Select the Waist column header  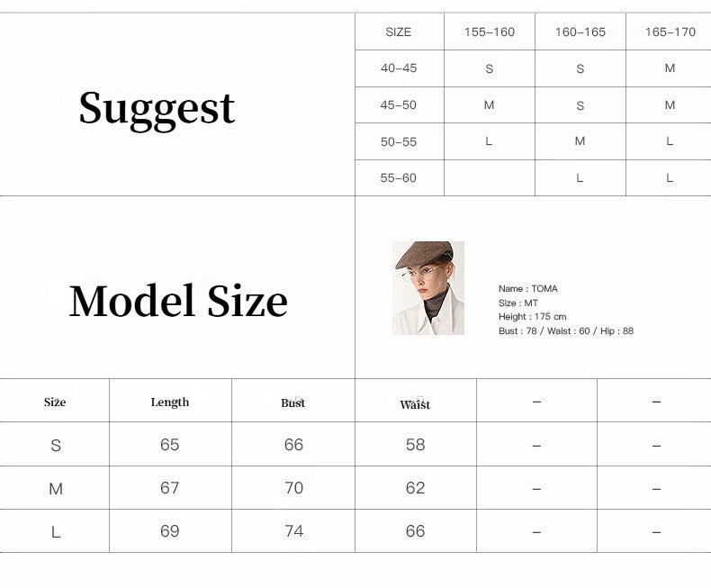[x=415, y=405]
